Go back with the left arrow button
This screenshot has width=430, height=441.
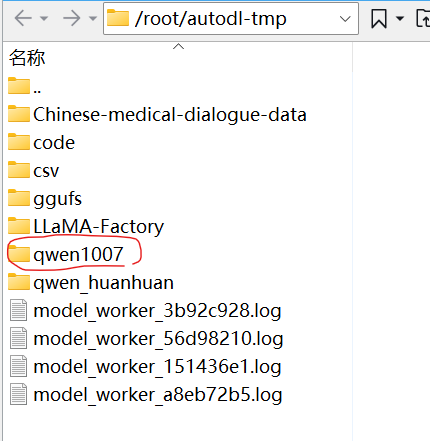(23, 18)
